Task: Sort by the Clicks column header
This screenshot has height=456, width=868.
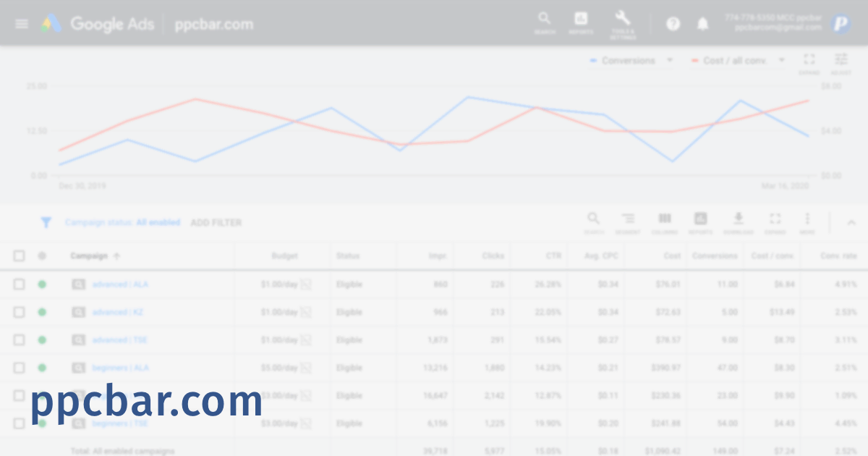Action: 493,256
